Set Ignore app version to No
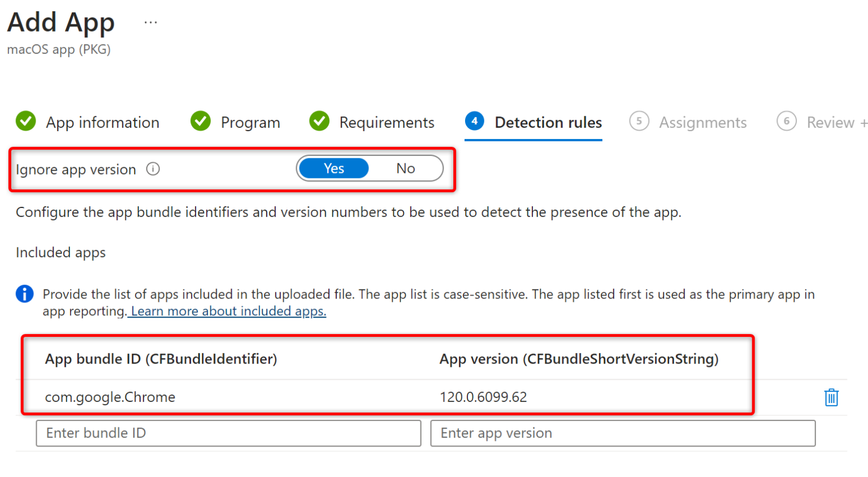The height and width of the screenshot is (477, 868). point(405,168)
